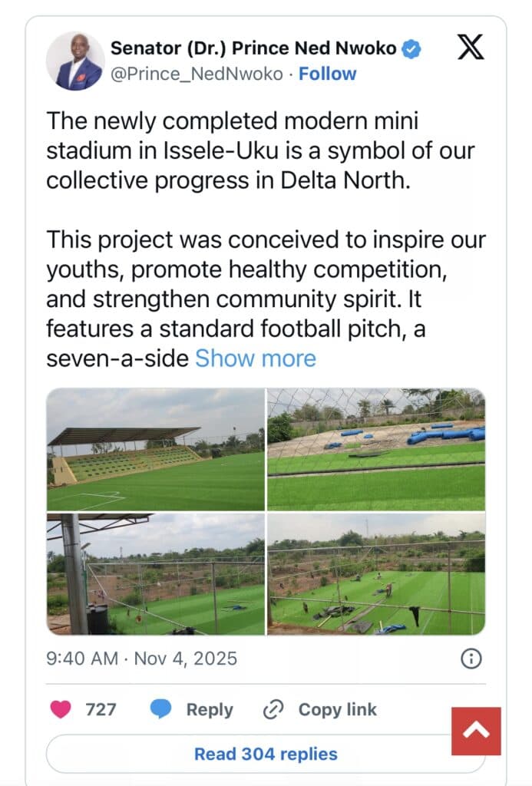
Task: Like the tweet with heart icon
Action: (61, 709)
